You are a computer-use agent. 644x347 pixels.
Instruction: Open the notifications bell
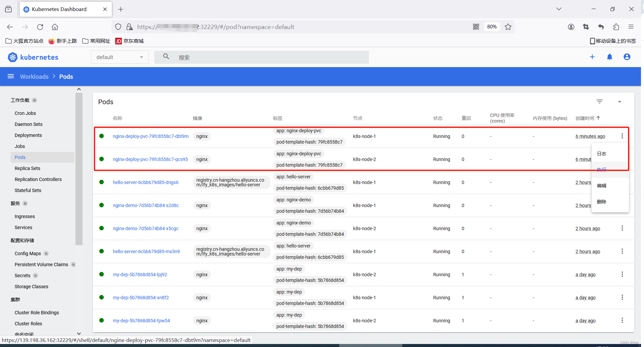point(610,57)
